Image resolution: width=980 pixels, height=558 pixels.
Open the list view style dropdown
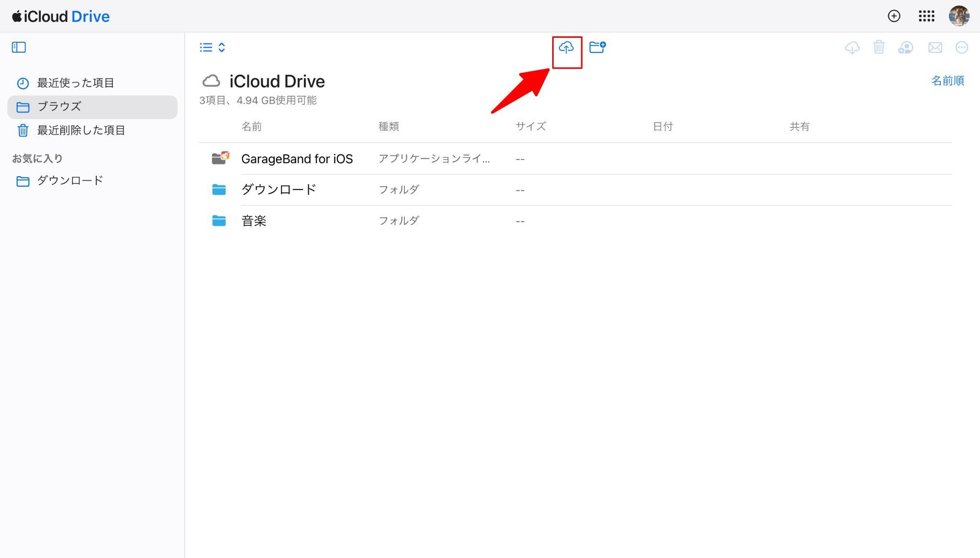212,47
